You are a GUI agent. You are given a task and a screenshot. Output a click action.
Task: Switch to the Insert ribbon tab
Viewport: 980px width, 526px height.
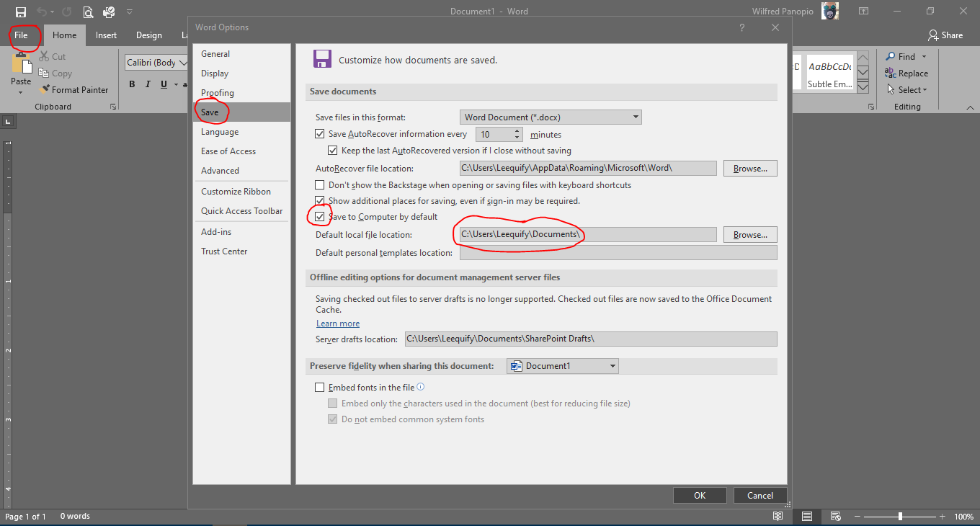coord(107,35)
